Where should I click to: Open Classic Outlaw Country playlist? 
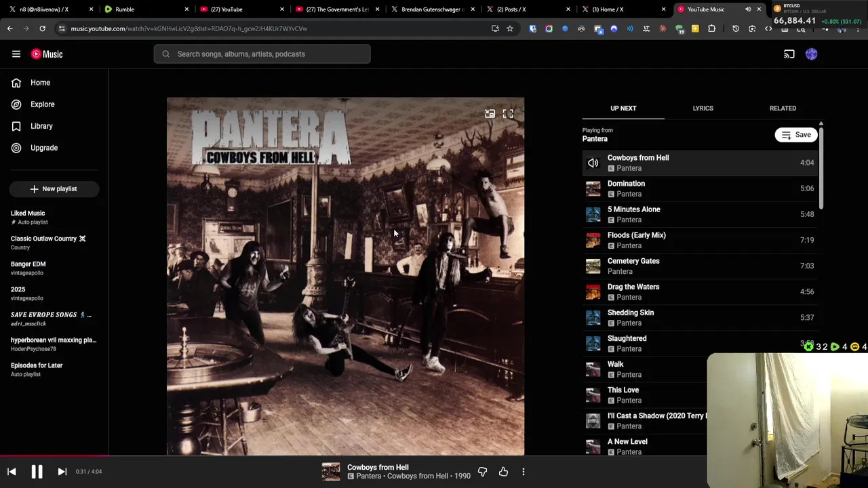tap(53, 243)
